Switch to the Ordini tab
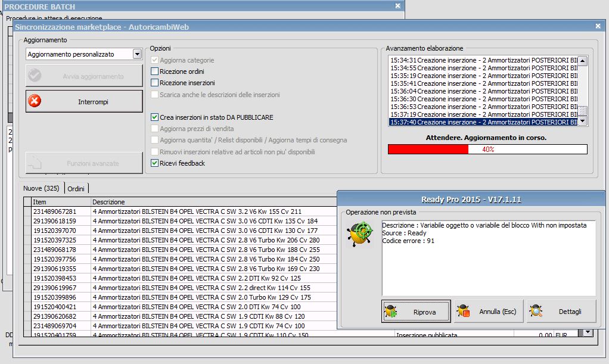 (x=76, y=188)
